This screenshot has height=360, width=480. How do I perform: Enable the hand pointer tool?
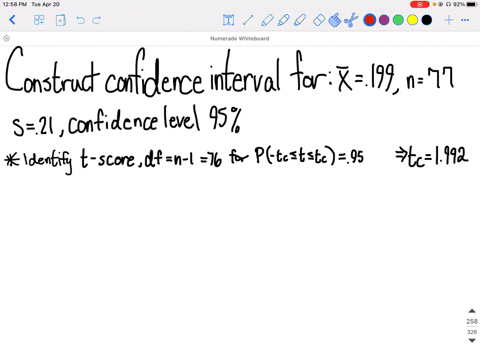pyautogui.click(x=335, y=20)
